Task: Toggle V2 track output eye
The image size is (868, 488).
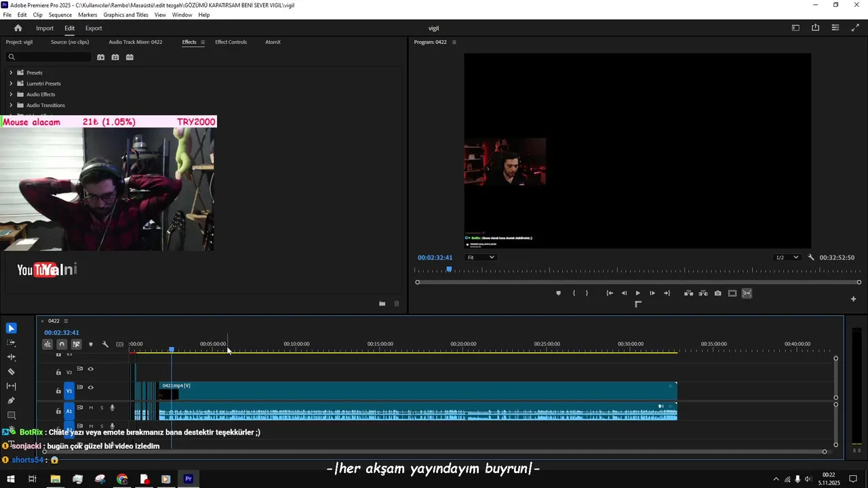Action: point(91,369)
